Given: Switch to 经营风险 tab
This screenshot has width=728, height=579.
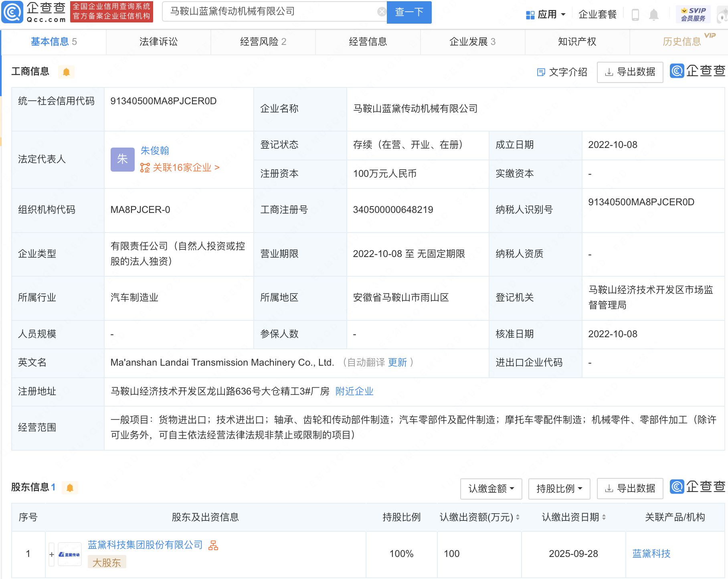Looking at the screenshot, I should coord(263,42).
